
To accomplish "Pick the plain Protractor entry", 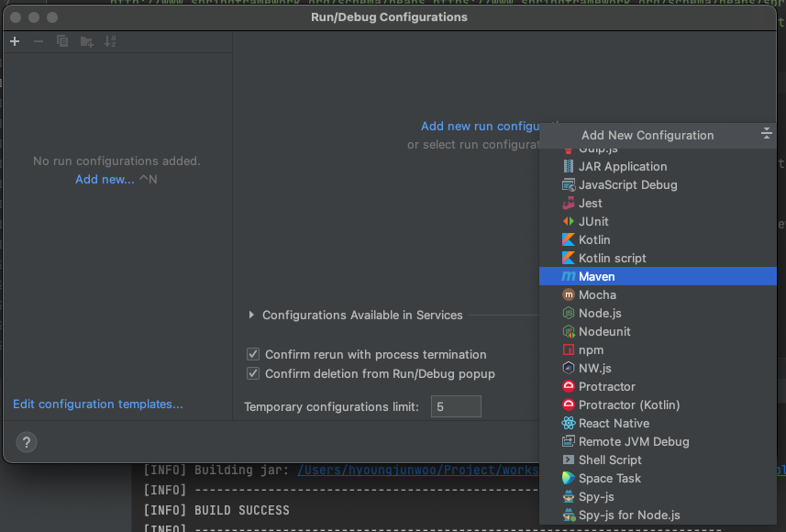I will (658, 386).
